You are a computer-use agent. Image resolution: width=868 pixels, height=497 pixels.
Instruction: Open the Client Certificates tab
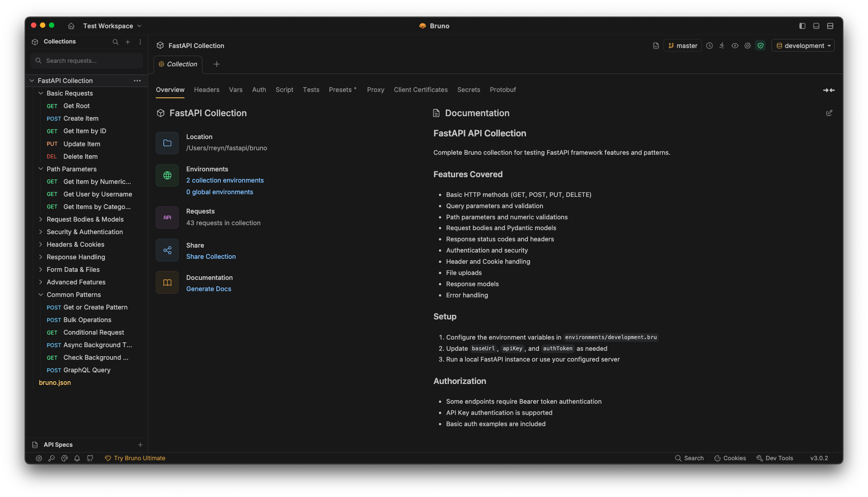pos(421,90)
